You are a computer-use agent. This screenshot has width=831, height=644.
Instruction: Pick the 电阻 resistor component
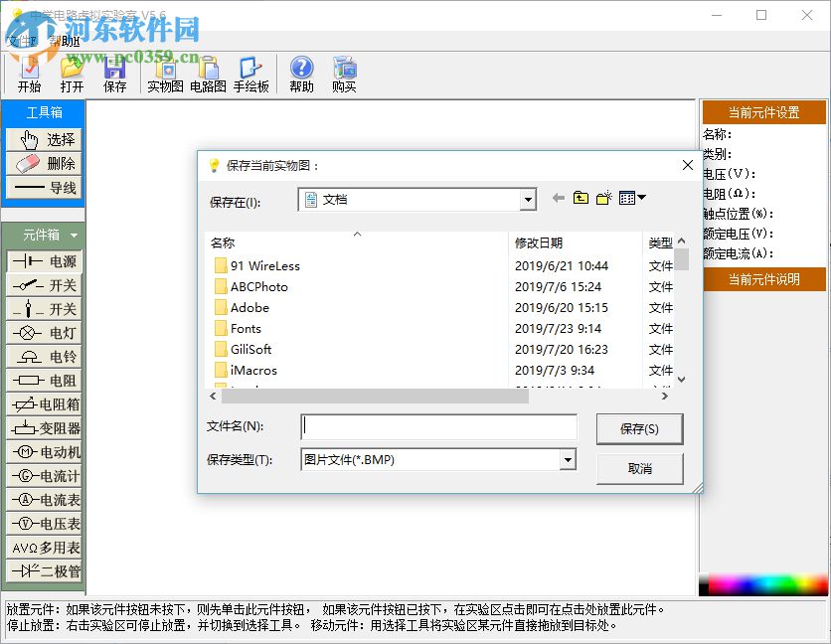pos(44,381)
